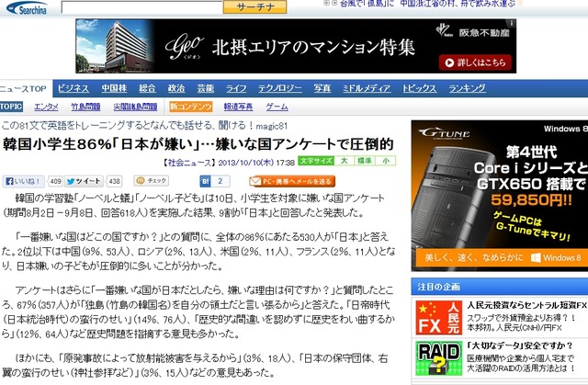Open the 人民元投資ならセントラル短資FX link

coord(526,305)
